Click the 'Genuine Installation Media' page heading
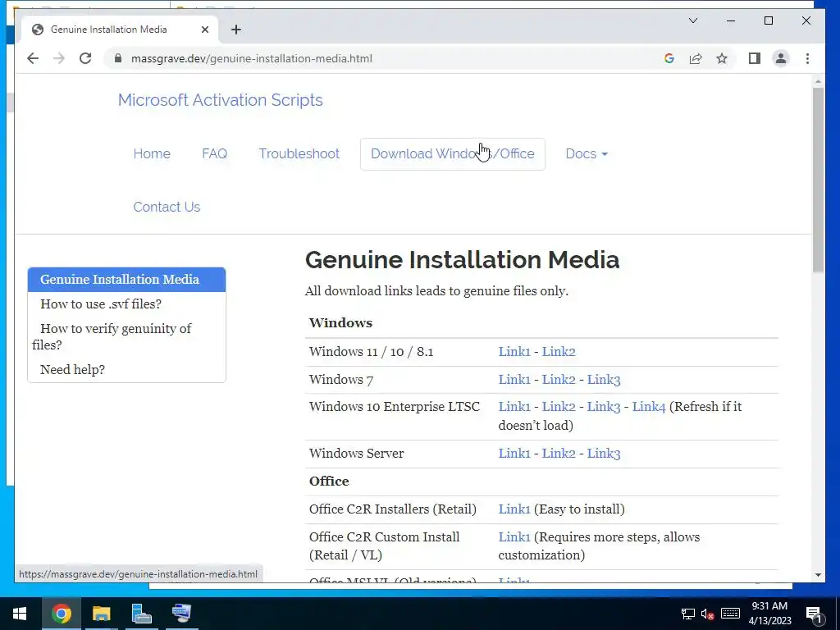The height and width of the screenshot is (630, 840). point(463,260)
